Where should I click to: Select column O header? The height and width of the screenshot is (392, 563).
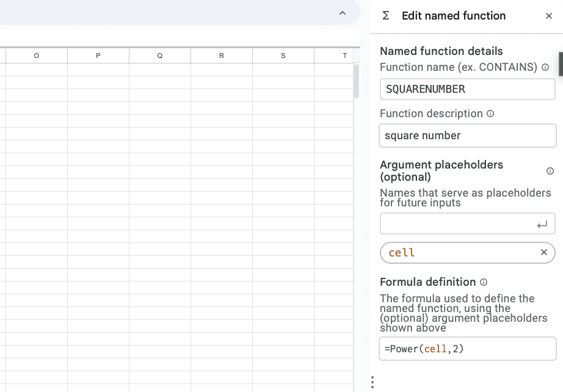pyautogui.click(x=36, y=56)
